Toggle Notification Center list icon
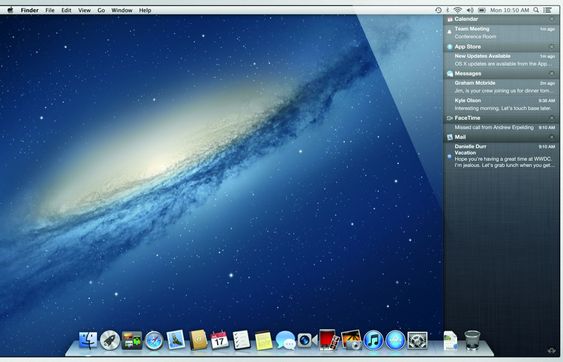Image resolution: width=563 pixels, height=362 pixels. click(x=548, y=10)
